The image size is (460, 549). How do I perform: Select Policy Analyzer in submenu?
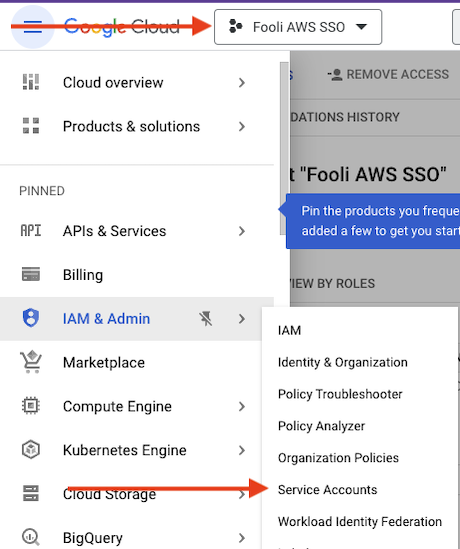pyautogui.click(x=321, y=426)
